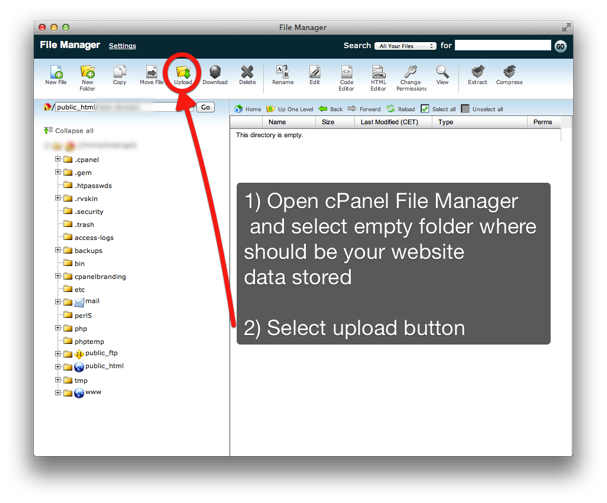Navigate Forward with gray arrow

364,109
